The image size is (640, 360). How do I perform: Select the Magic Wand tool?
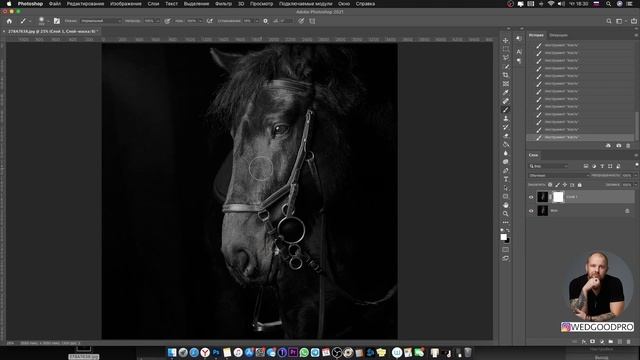coord(506,66)
